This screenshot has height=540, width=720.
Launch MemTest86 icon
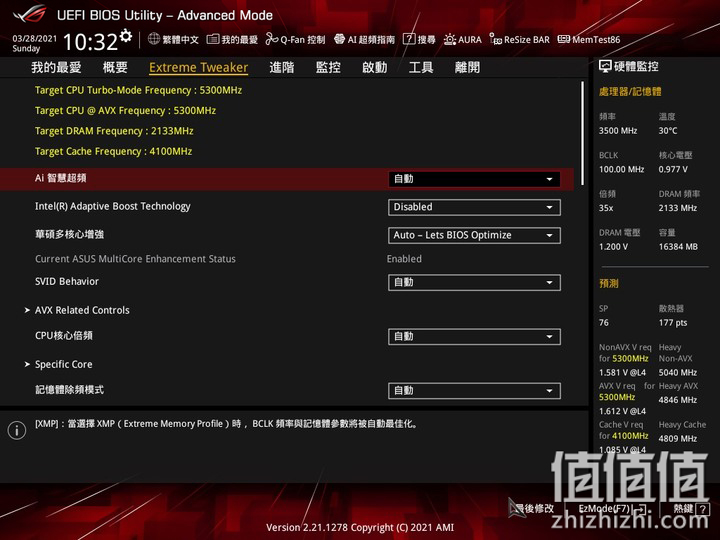coord(563,39)
